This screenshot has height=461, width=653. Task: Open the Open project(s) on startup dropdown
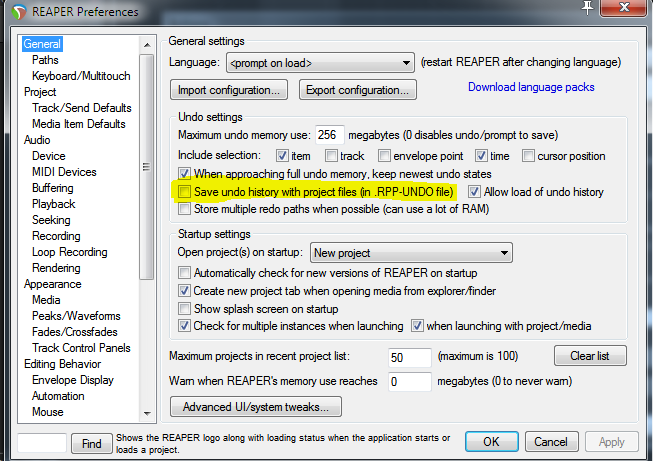pyautogui.click(x=411, y=253)
